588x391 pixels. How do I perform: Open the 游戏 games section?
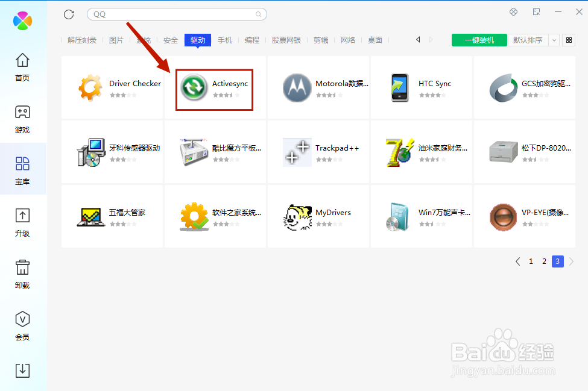22,119
